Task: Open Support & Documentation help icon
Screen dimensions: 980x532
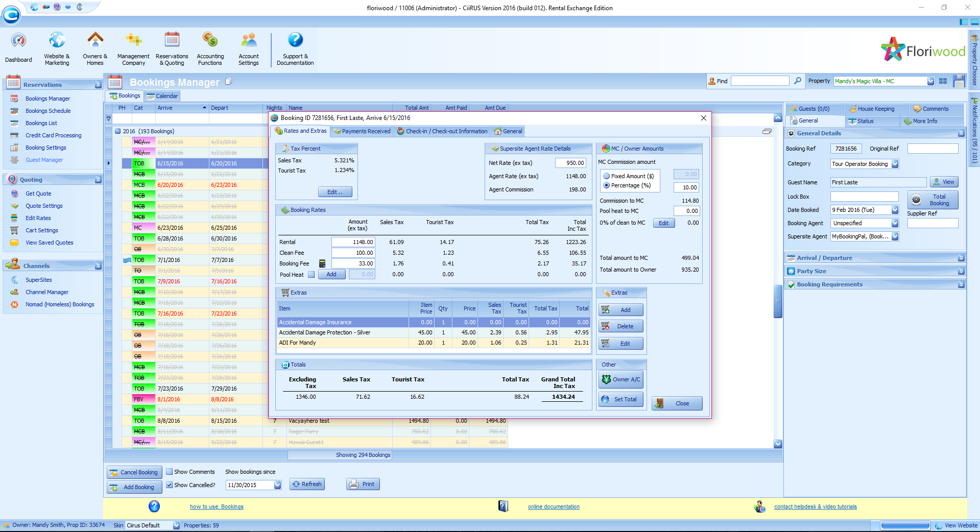Action: click(x=295, y=40)
